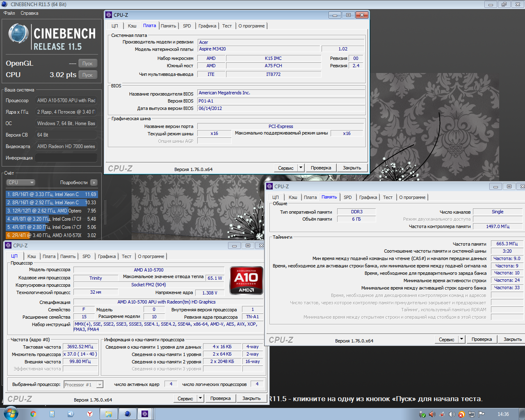This screenshot has width=525, height=420.
Task: Open the Графика tab in the motherboard CPU-Z window
Action: [x=208, y=26]
